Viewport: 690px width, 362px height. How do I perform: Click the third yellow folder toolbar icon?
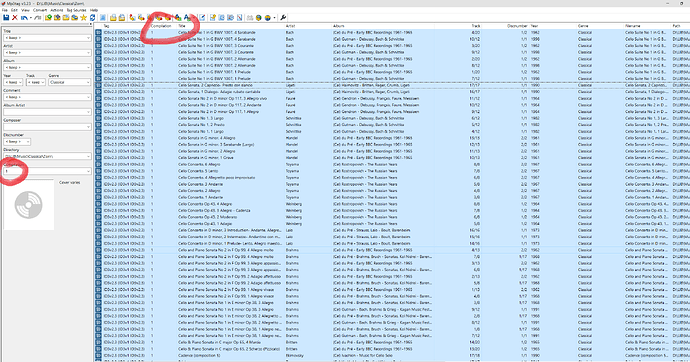click(66, 18)
